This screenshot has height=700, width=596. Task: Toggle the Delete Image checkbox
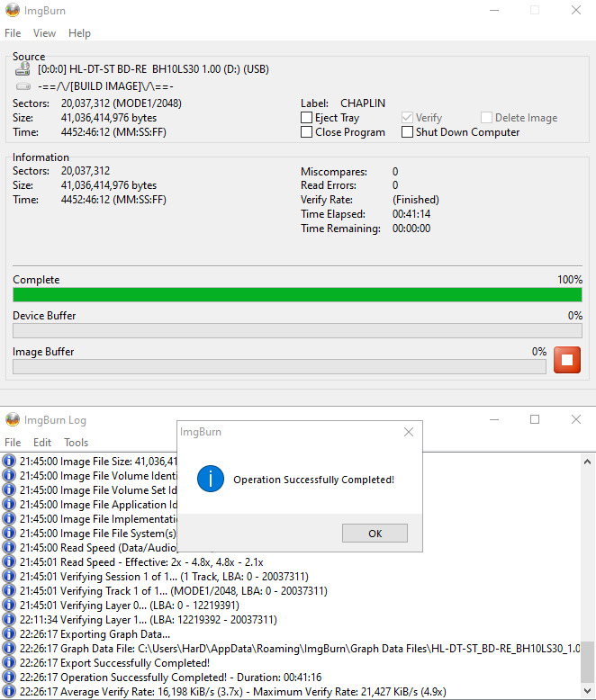[486, 117]
